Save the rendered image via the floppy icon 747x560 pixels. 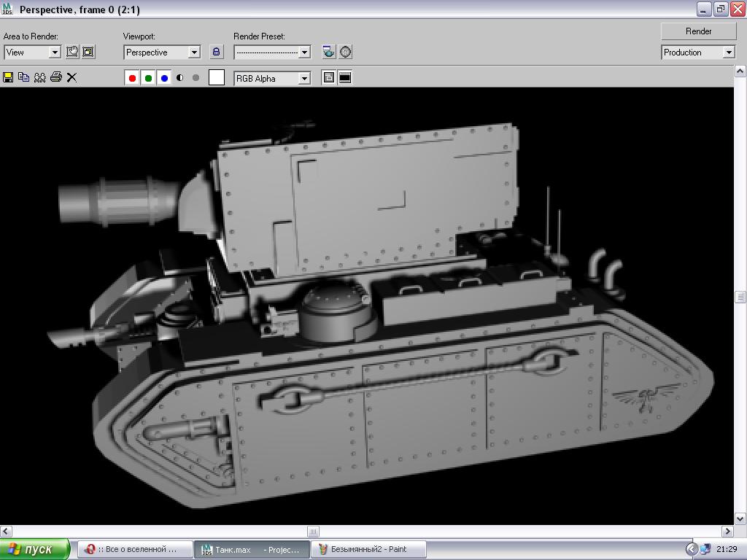click(8, 77)
